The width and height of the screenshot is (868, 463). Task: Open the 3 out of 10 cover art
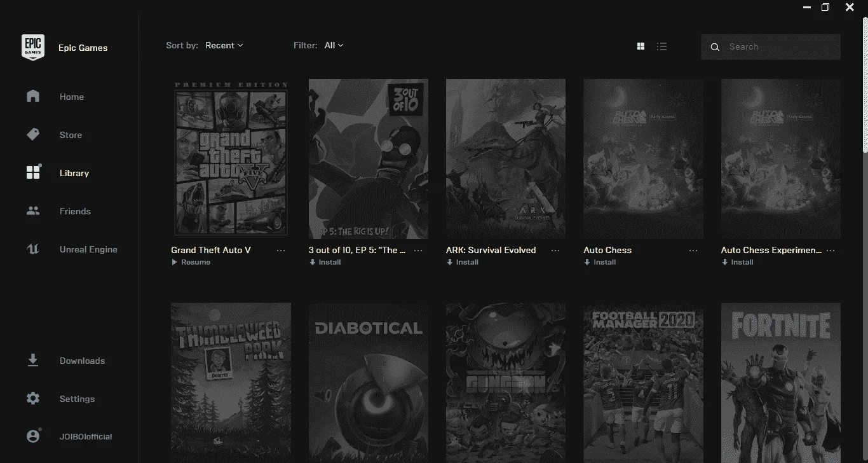point(369,159)
